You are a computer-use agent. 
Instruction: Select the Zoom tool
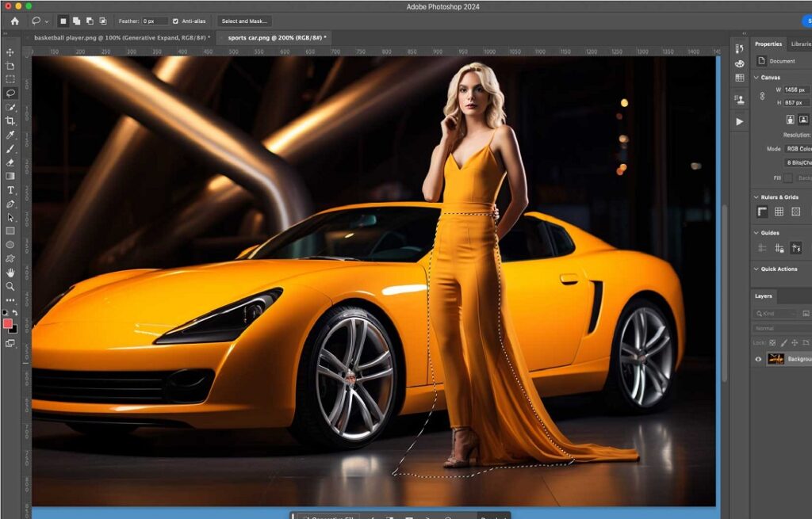click(10, 286)
